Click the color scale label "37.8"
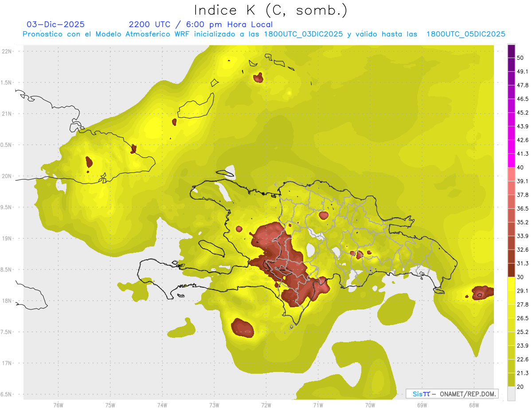The width and height of the screenshot is (532, 411). pos(523,195)
